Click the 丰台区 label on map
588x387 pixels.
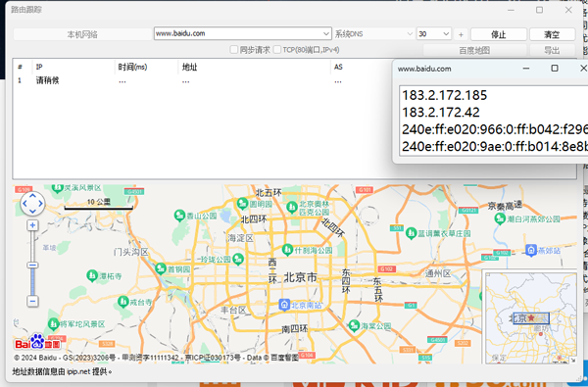[x=233, y=310]
